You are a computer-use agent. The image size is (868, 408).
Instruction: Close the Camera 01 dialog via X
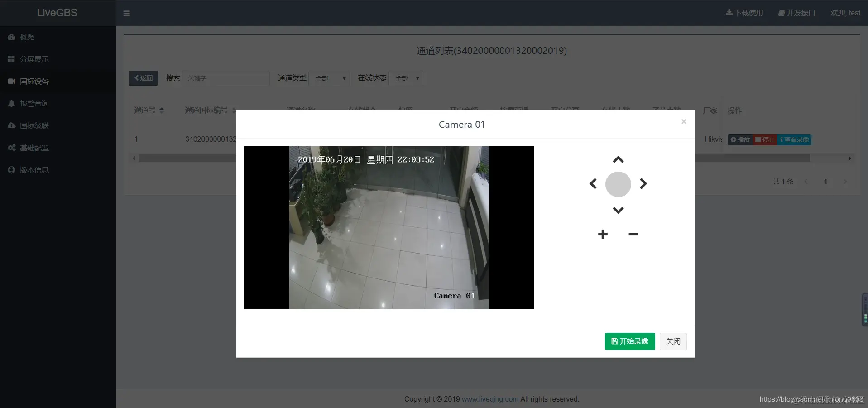684,121
